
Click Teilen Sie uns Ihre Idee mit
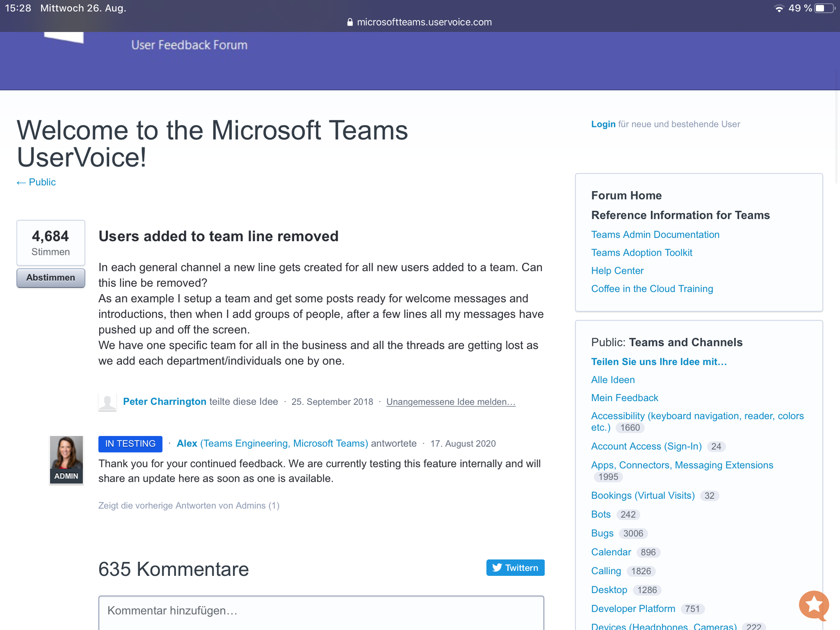click(659, 362)
